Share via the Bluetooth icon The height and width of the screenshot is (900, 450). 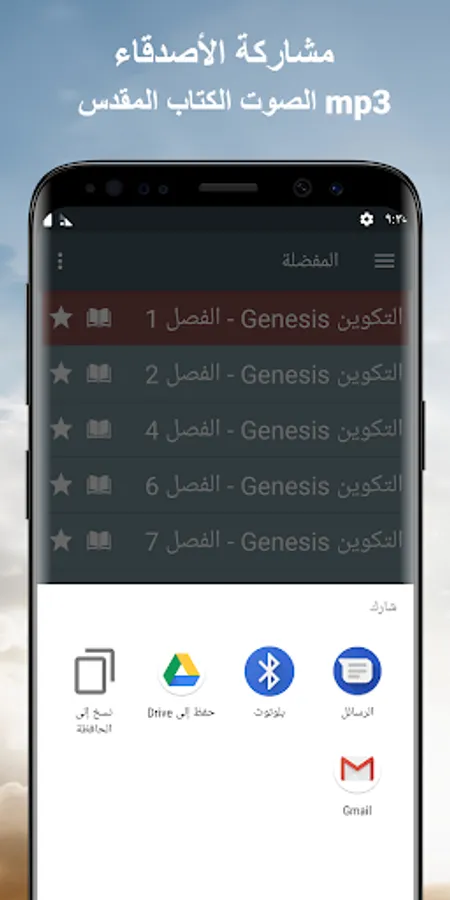(x=269, y=671)
